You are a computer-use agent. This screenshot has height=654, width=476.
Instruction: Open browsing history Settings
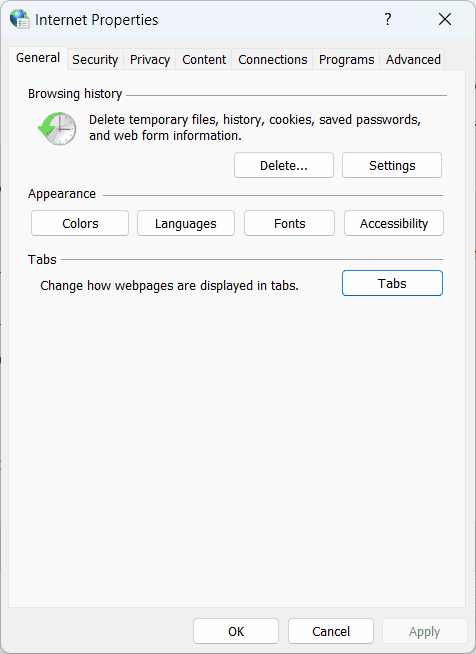pos(392,165)
